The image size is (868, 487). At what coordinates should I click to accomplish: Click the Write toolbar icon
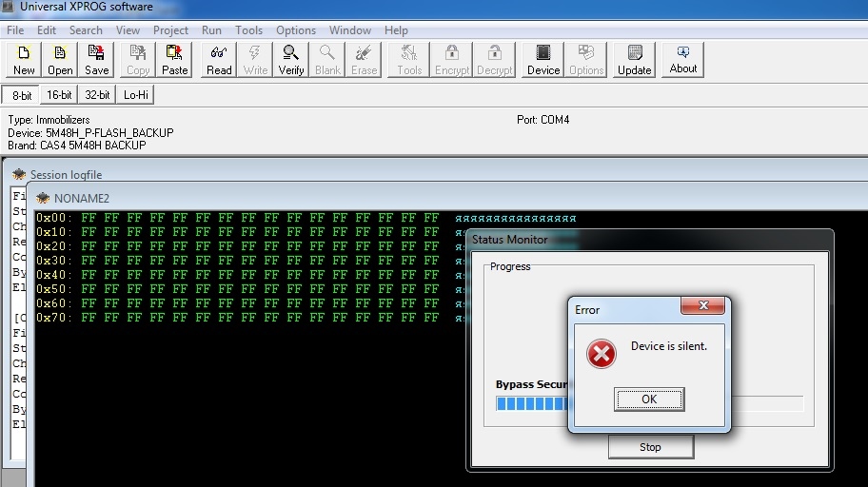[x=255, y=60]
